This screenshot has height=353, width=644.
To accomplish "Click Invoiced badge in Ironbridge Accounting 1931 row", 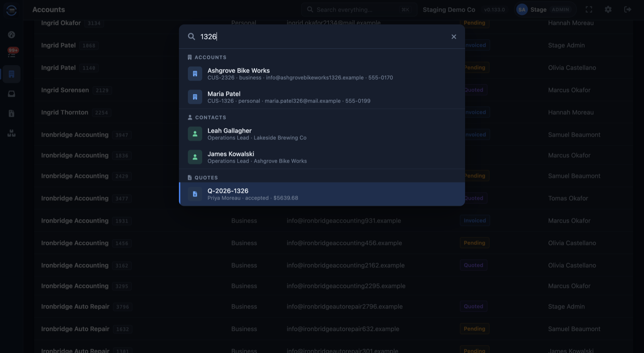I will [475, 221].
